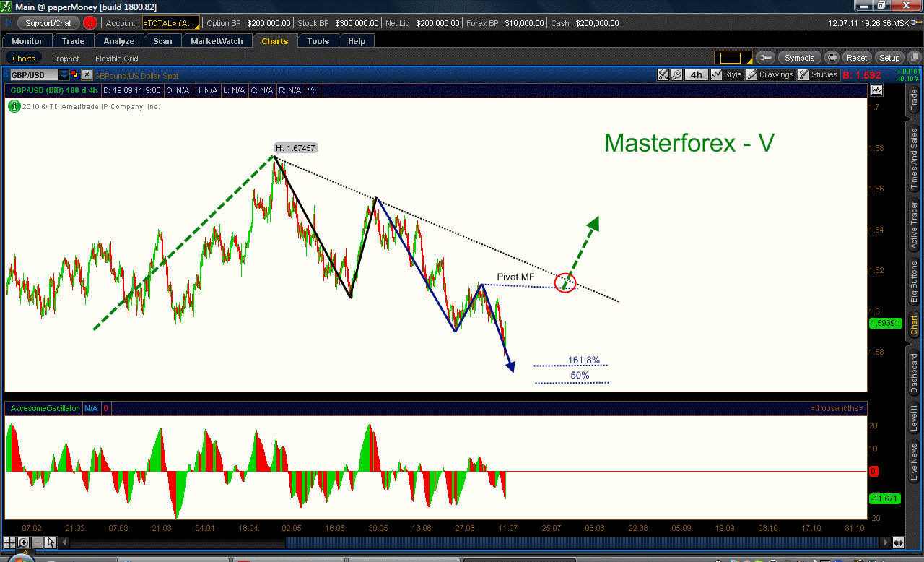Image resolution: width=924 pixels, height=562 pixels.
Task: Open the Active Trader side tab
Action: pos(914,226)
